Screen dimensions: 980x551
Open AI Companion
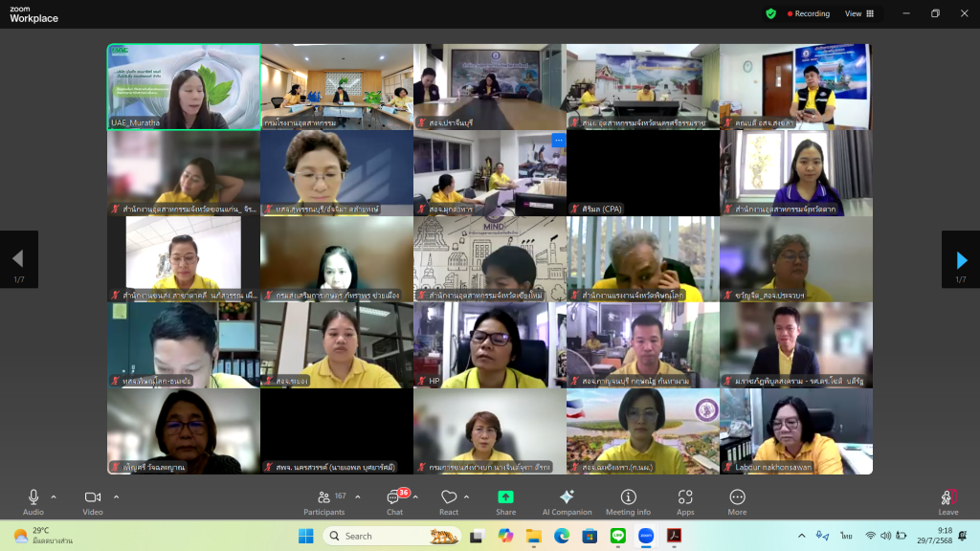click(567, 501)
